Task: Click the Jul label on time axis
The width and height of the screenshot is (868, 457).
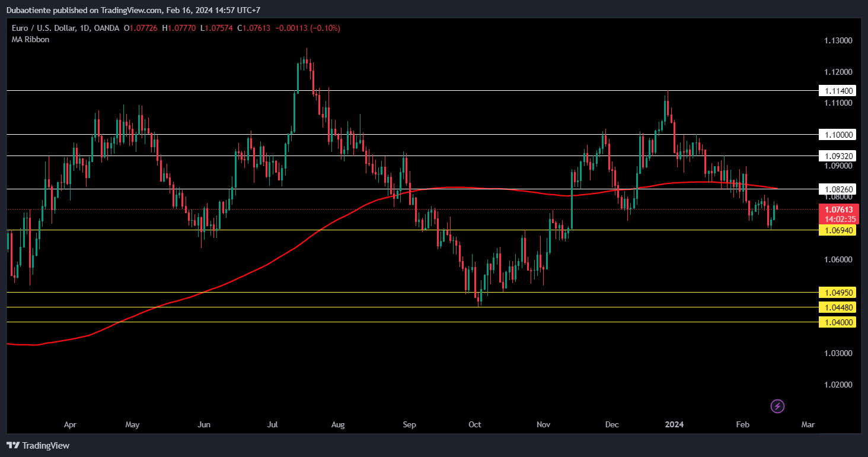Action: (273, 425)
